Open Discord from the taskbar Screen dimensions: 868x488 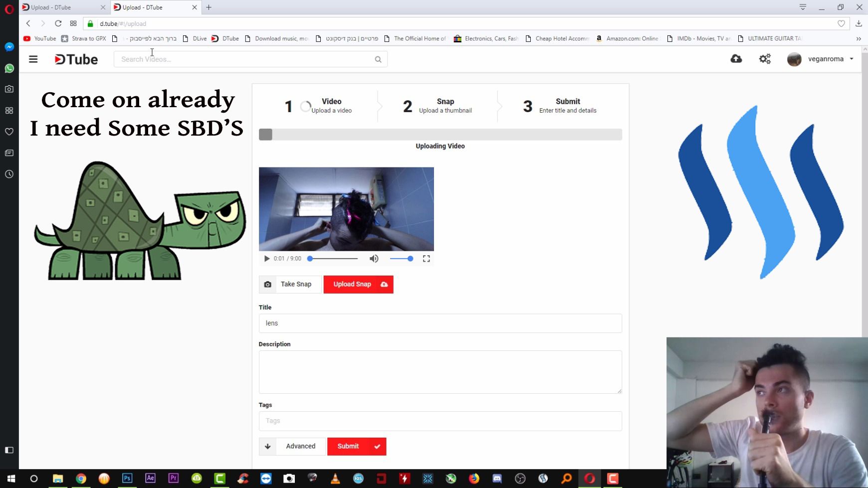click(x=497, y=479)
